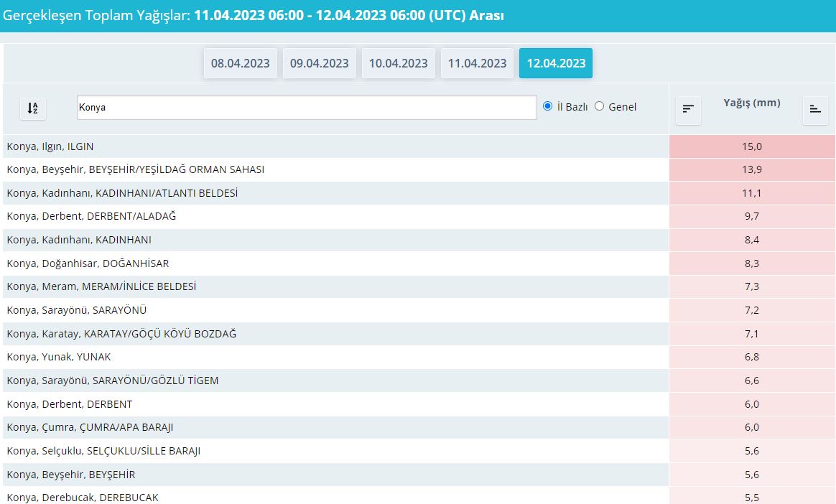Select the Genel radio option
Viewport: 836px width, 504px height.
600,106
